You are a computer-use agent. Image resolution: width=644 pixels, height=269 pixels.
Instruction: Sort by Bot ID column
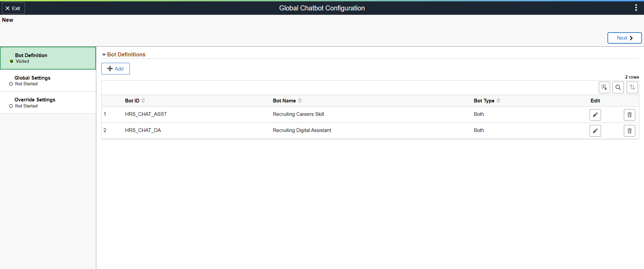click(135, 101)
